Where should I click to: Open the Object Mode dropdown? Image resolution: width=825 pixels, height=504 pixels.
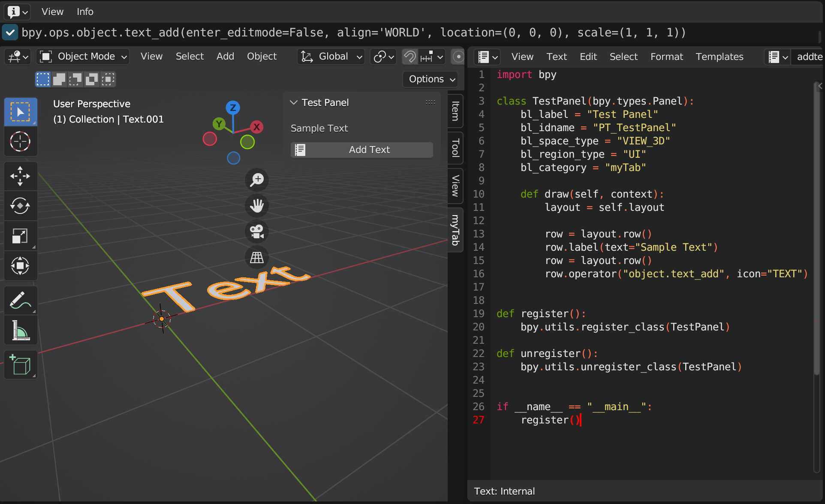pos(83,56)
